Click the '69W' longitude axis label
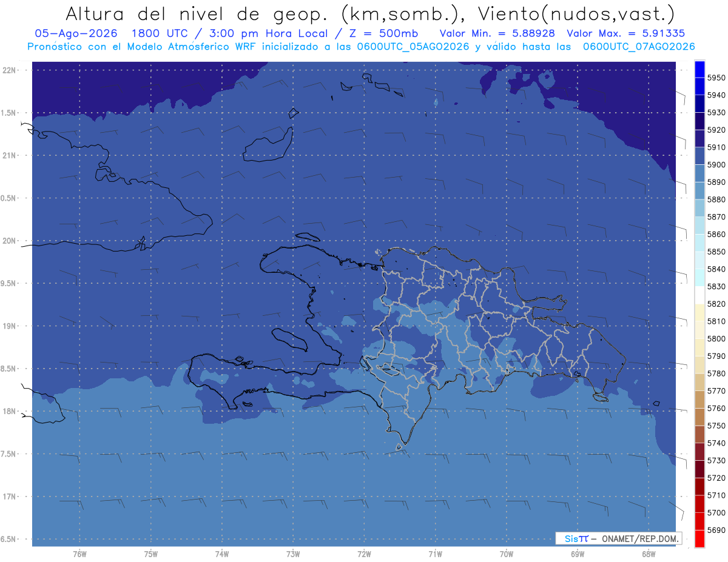This screenshot has height=562, width=728. point(578,554)
